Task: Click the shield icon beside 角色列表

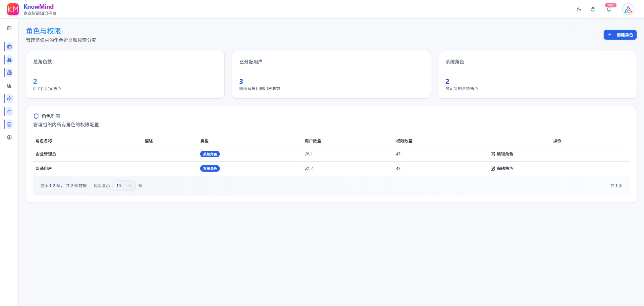Action: click(x=36, y=116)
